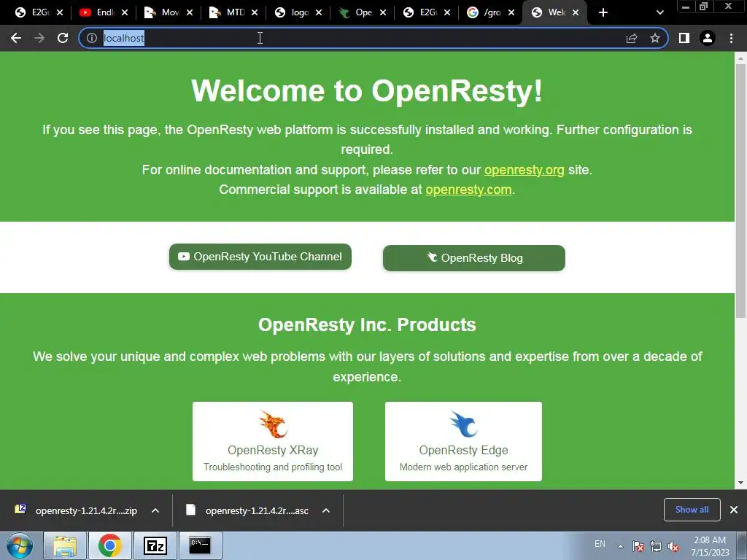This screenshot has width=747, height=560.
Task: Click the scrollbar up arrow
Action: click(x=741, y=58)
